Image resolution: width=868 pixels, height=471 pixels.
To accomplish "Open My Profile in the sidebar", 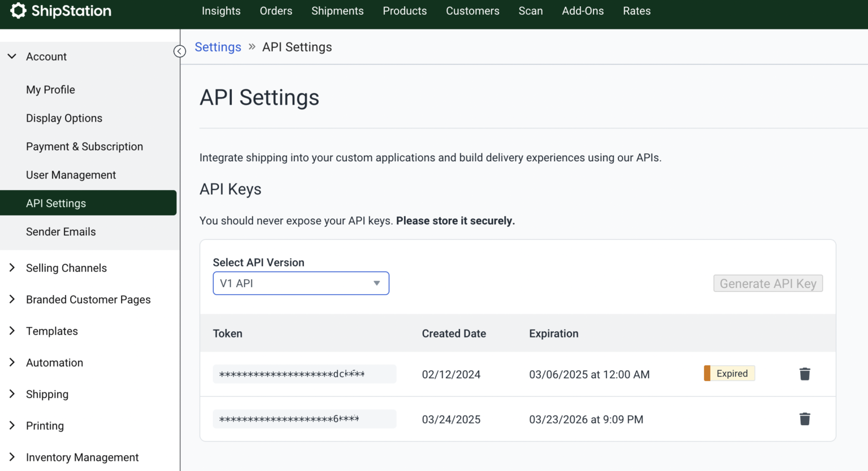I will pos(50,89).
